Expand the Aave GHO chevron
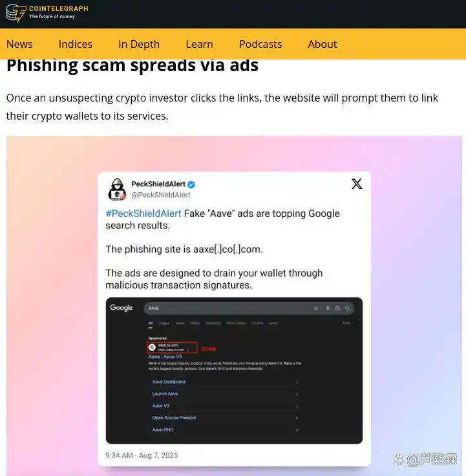This screenshot has width=466, height=476. tap(297, 430)
